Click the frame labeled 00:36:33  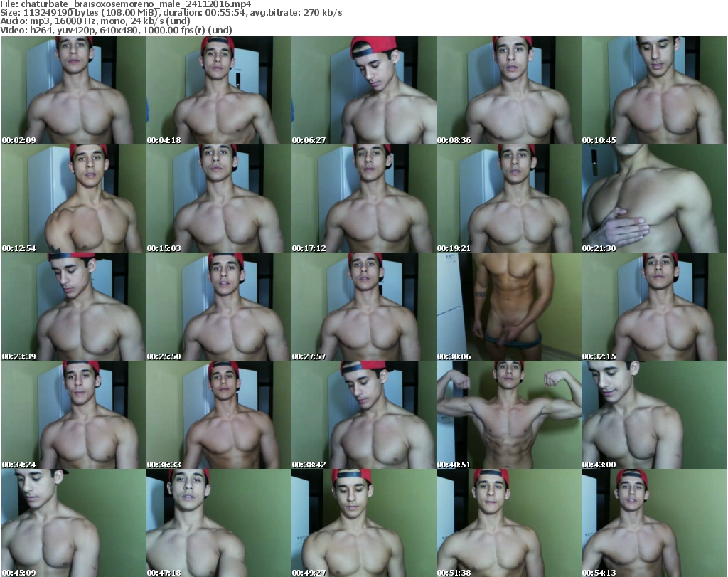click(x=219, y=415)
